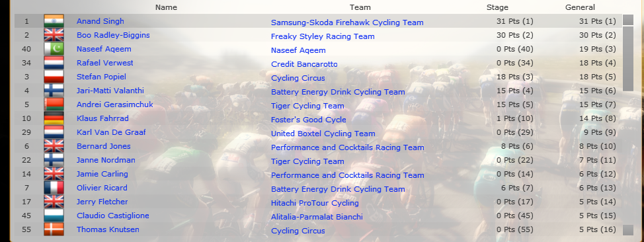Click the Belarus flag next to Andrei Gerasimchuk
The width and height of the screenshot is (644, 242).
point(54,104)
